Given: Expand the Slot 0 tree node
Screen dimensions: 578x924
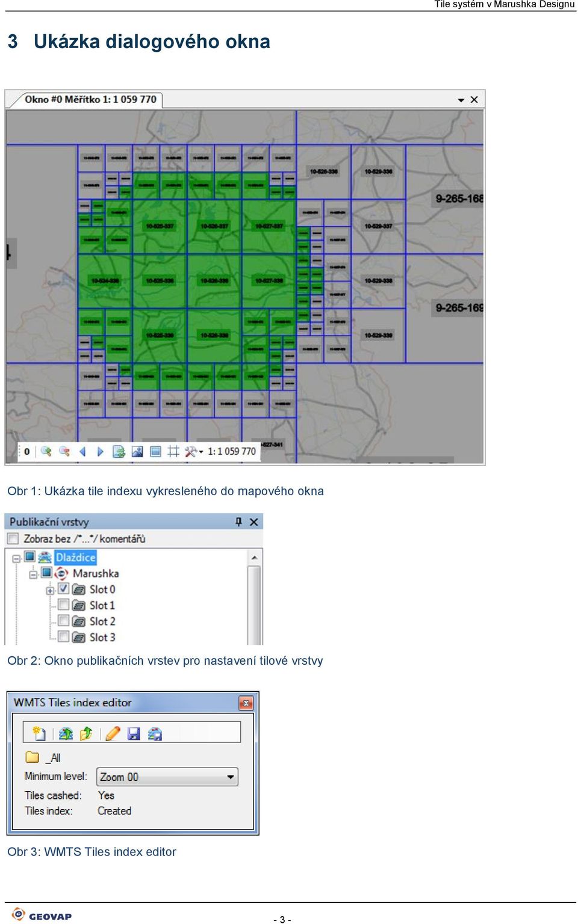Looking at the screenshot, I should point(50,590).
